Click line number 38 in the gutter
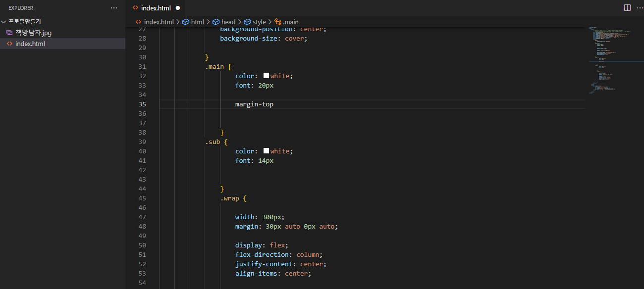The width and height of the screenshot is (644, 289). 142,132
